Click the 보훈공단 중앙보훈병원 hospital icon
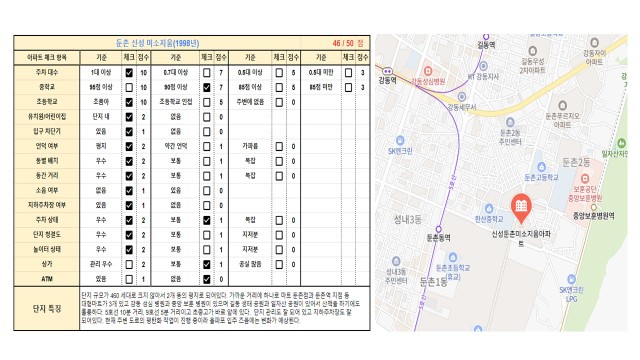The width and height of the screenshot is (640, 360). pyautogui.click(x=585, y=178)
